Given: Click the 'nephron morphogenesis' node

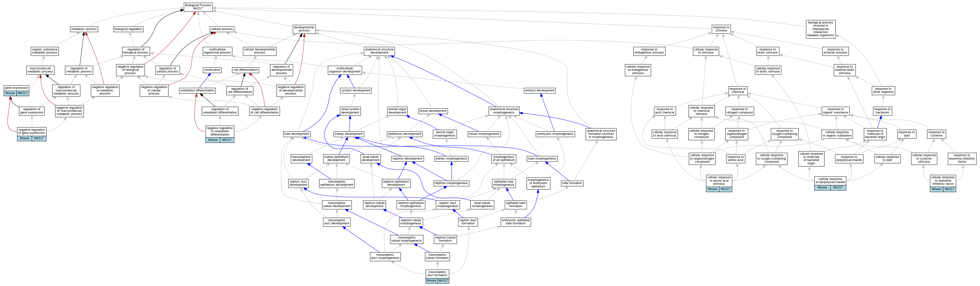Looking at the screenshot, I should pyautogui.click(x=451, y=183).
